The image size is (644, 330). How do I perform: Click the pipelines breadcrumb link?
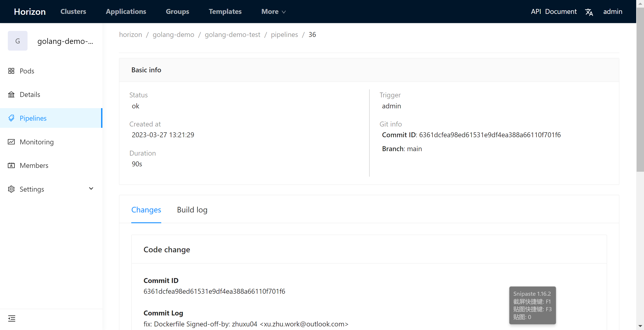click(x=284, y=34)
